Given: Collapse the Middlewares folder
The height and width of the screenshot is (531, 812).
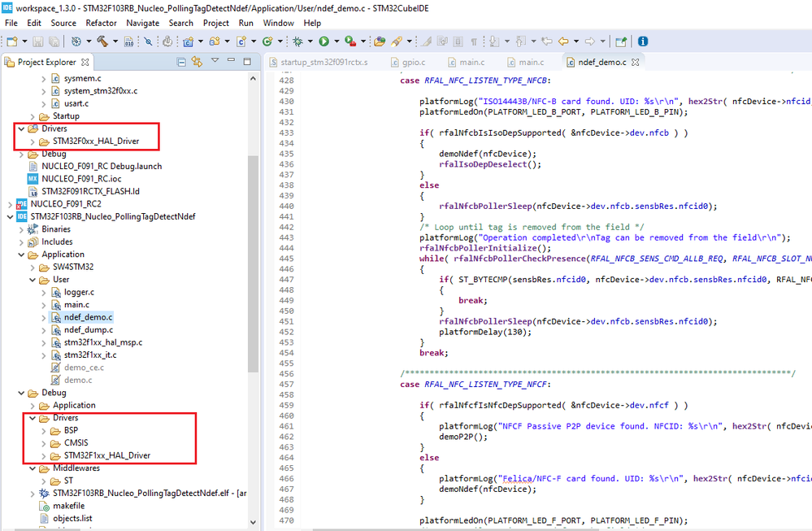Looking at the screenshot, I should pos(33,468).
